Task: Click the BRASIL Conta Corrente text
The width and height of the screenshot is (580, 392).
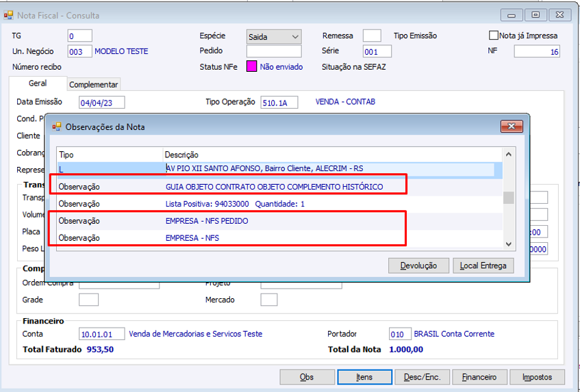Action: 454,334
